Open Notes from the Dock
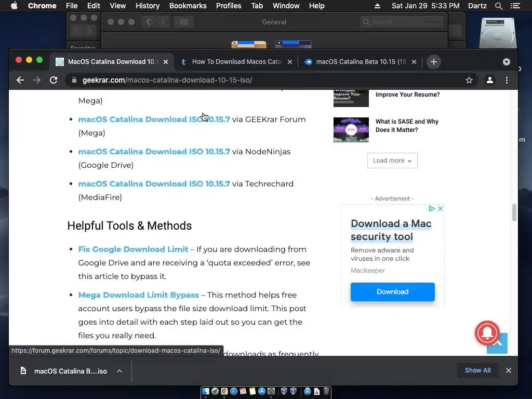Screen dimensions: 532x399 point(252,391)
